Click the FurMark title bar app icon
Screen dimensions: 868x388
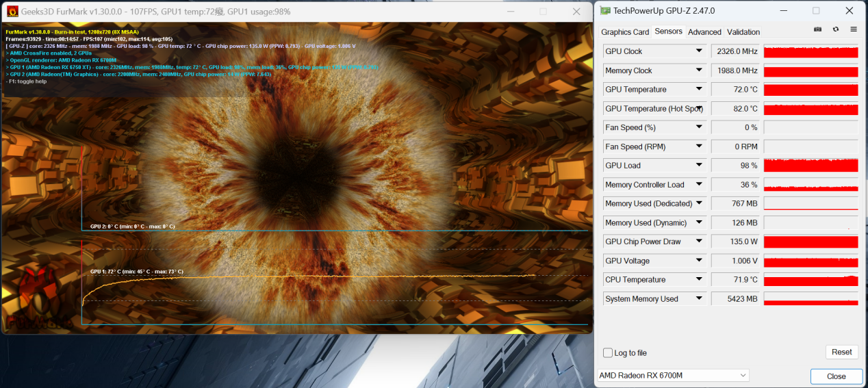coord(12,12)
